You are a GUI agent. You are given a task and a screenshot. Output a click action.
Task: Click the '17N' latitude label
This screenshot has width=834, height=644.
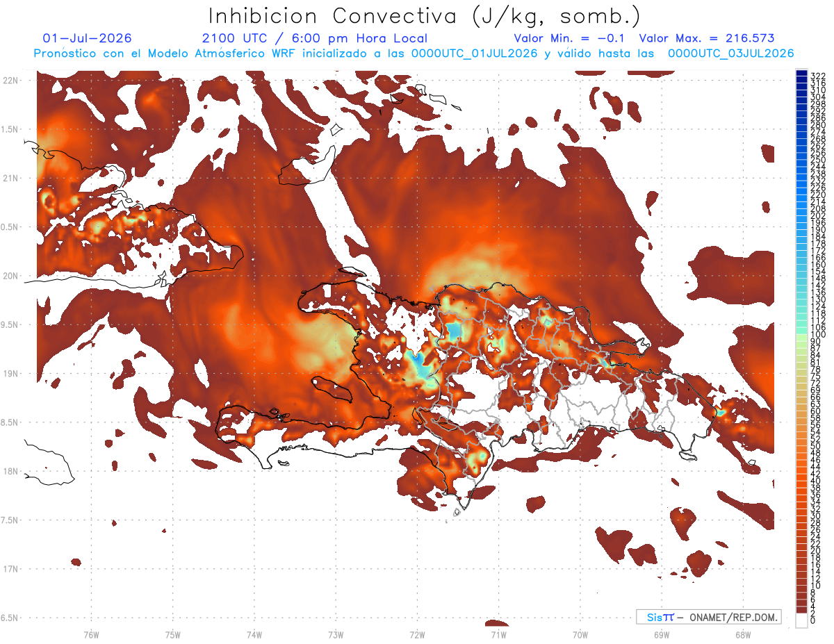10,569
